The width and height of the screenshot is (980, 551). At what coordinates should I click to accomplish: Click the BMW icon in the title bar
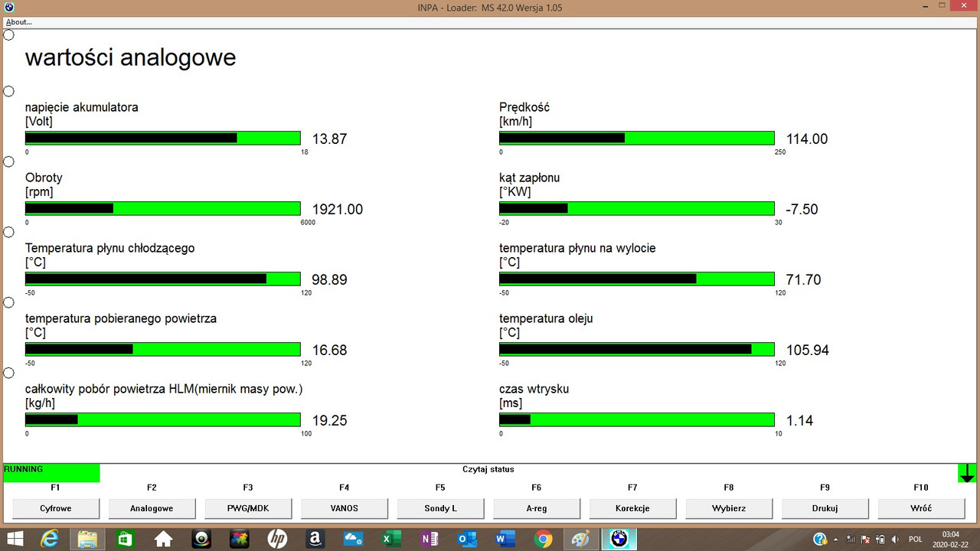pyautogui.click(x=8, y=8)
